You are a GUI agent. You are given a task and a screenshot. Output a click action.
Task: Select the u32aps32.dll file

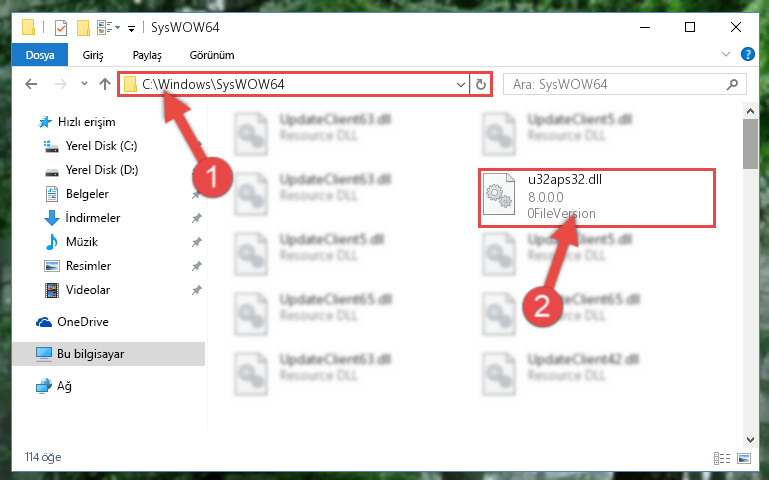pos(596,197)
